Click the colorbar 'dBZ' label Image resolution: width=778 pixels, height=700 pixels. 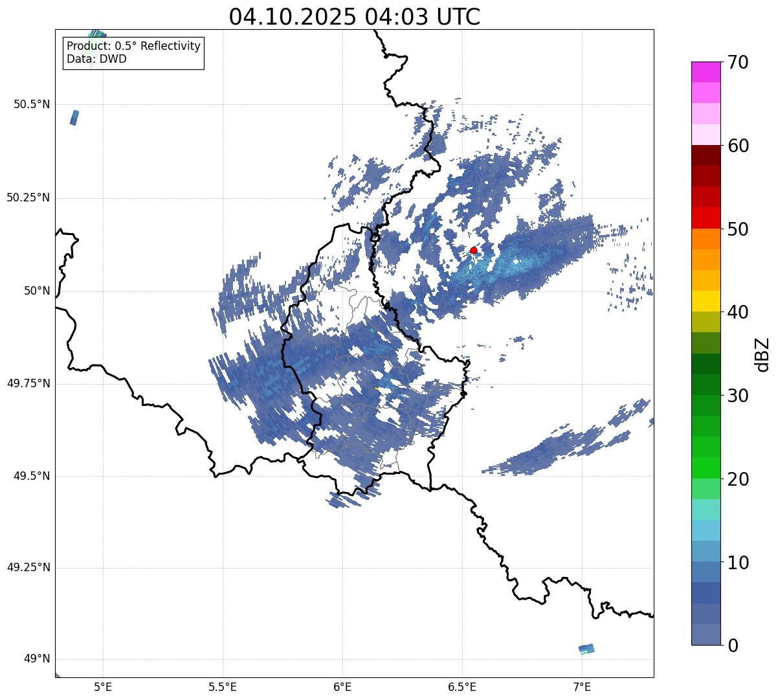tap(762, 354)
